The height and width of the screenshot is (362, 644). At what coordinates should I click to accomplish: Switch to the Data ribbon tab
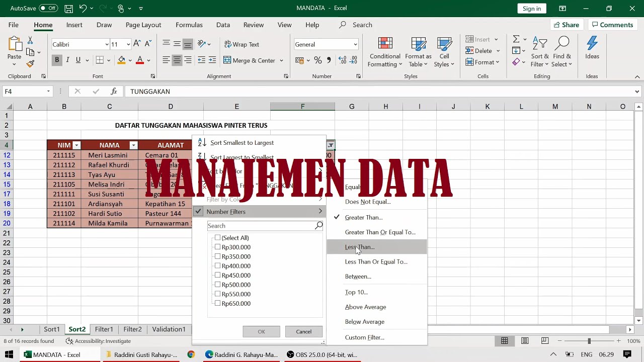tap(223, 25)
